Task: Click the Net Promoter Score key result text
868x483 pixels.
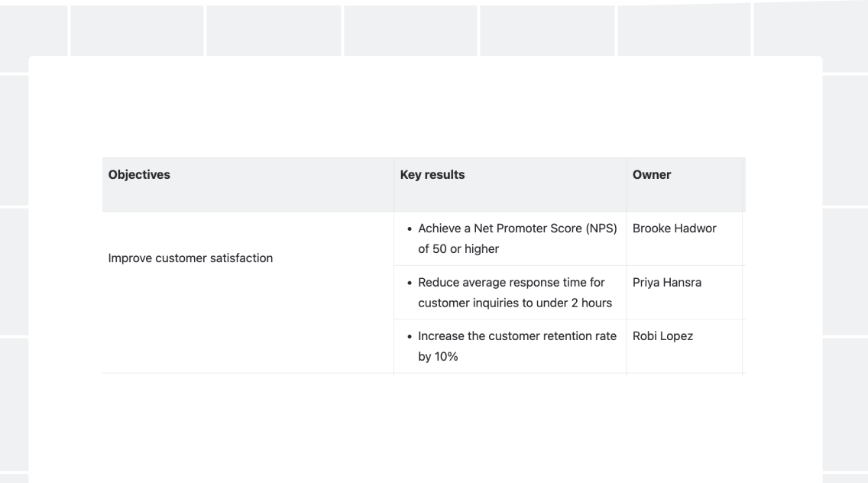Action: pyautogui.click(x=517, y=238)
